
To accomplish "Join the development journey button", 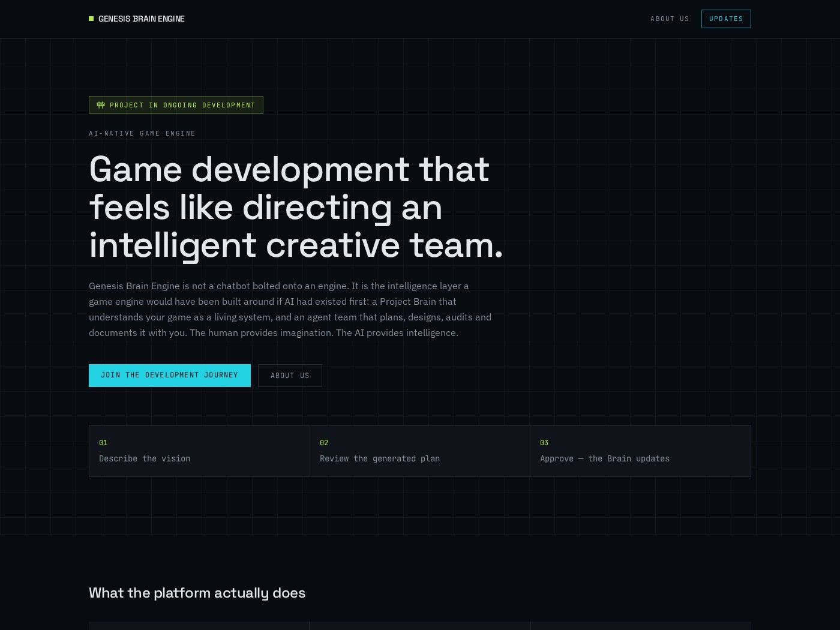I will (x=170, y=376).
